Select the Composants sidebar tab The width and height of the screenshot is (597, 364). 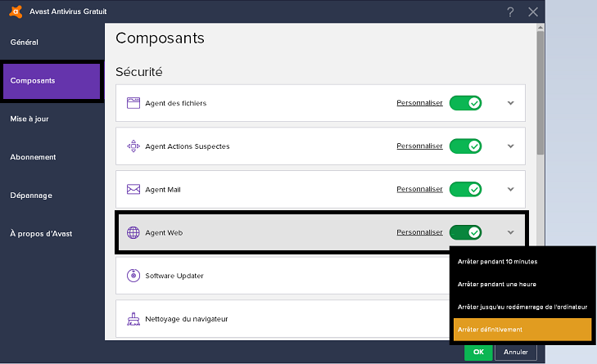[x=52, y=81]
